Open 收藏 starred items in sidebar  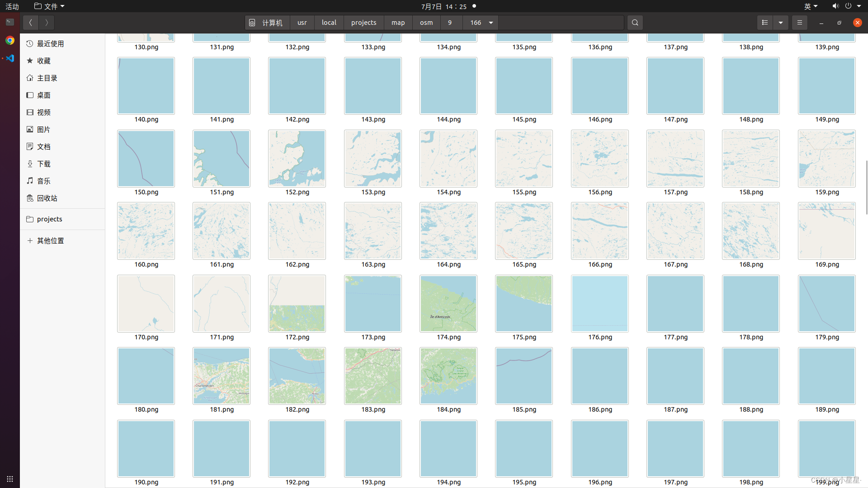[62, 61]
